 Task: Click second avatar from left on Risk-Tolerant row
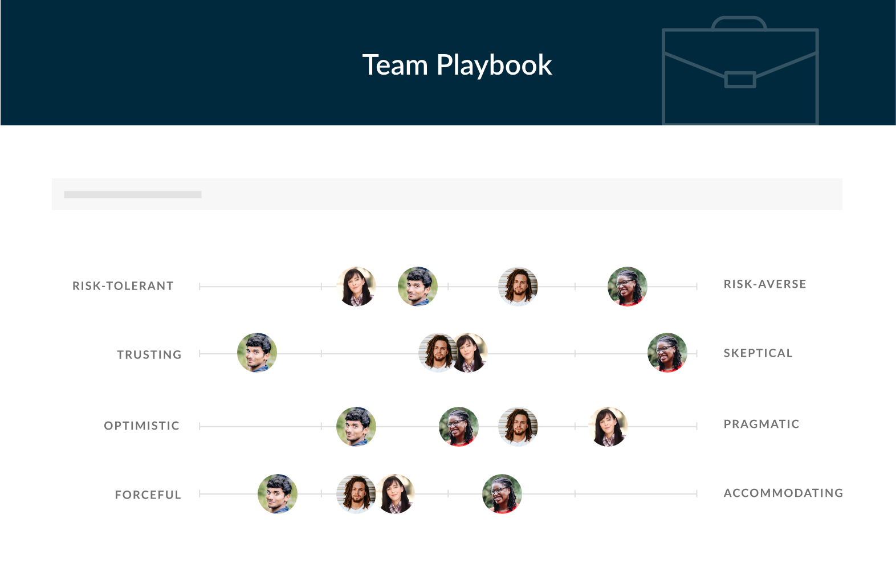(x=418, y=287)
